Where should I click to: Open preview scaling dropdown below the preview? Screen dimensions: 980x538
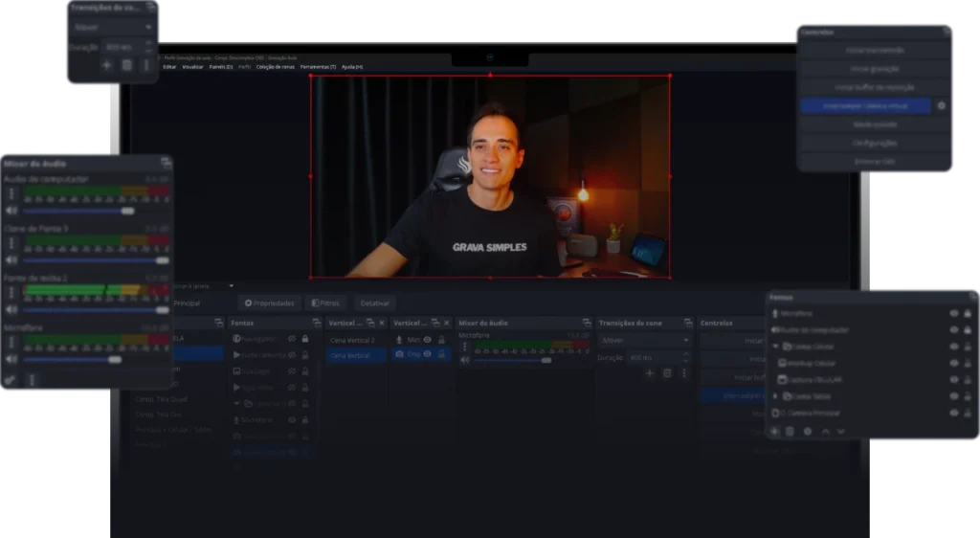pyautogui.click(x=232, y=286)
